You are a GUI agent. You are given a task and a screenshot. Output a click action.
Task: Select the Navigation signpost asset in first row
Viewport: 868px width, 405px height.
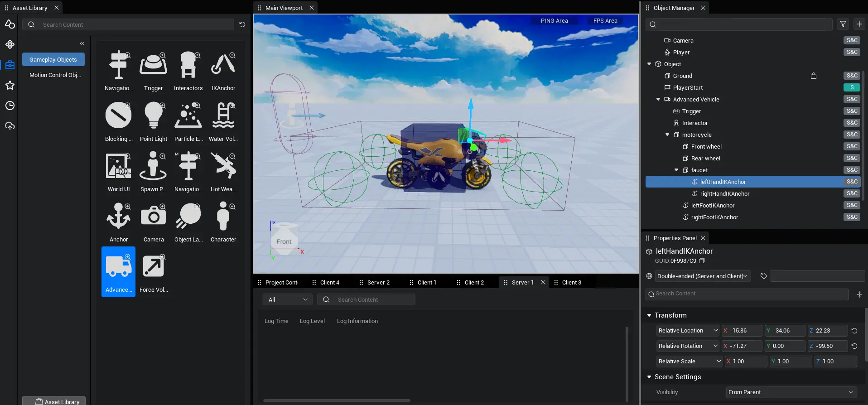tap(118, 65)
